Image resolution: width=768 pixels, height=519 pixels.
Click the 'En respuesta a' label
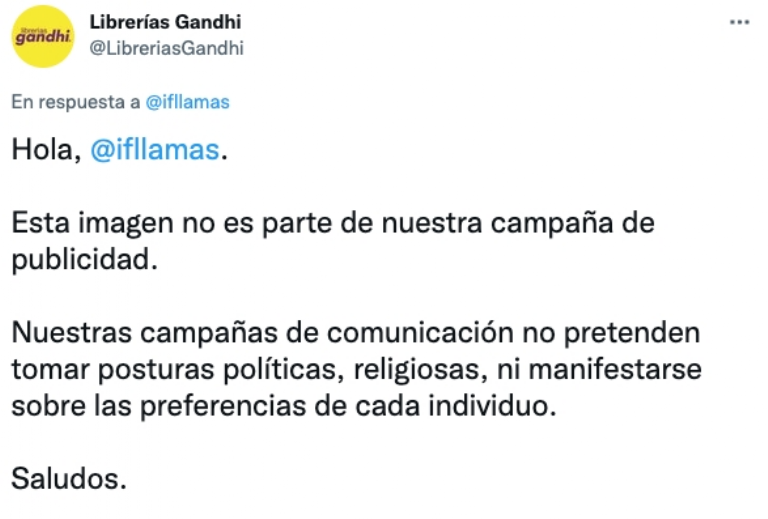pyautogui.click(x=76, y=102)
